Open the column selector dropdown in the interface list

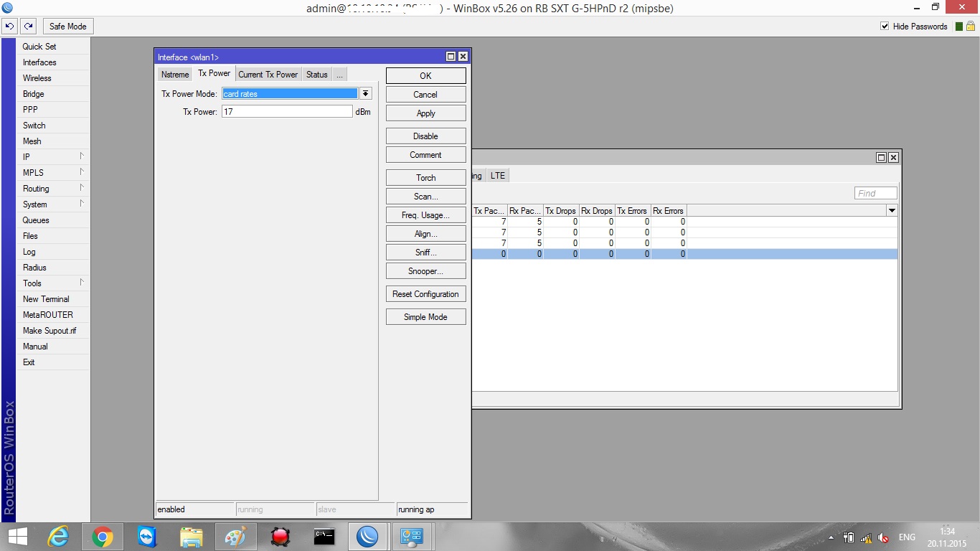(892, 211)
